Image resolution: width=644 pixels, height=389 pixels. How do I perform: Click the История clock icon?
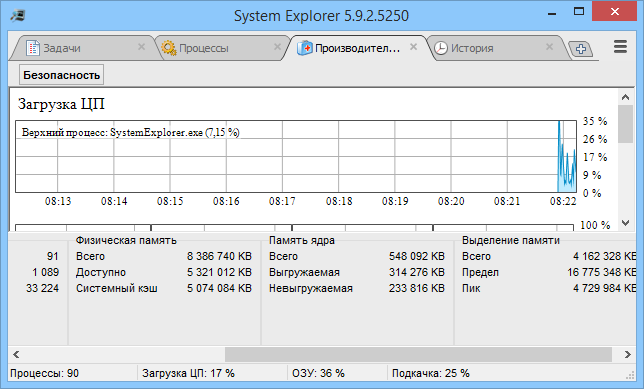pos(441,48)
